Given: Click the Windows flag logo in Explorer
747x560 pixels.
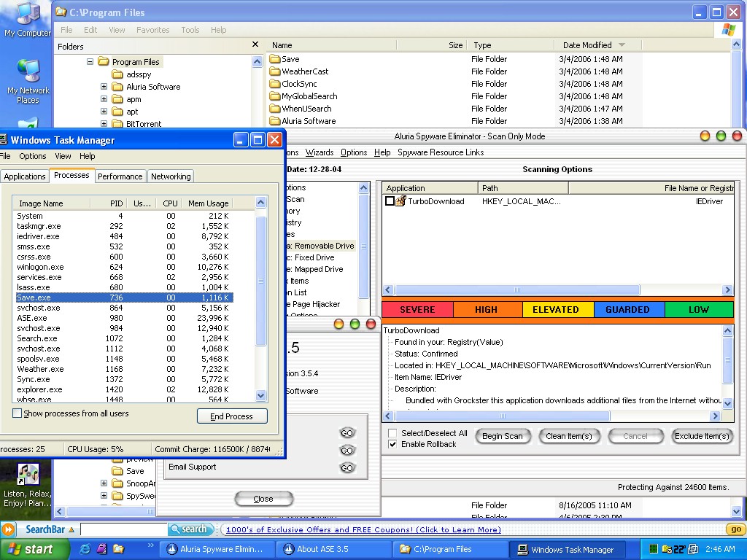Looking at the screenshot, I should [x=729, y=29].
